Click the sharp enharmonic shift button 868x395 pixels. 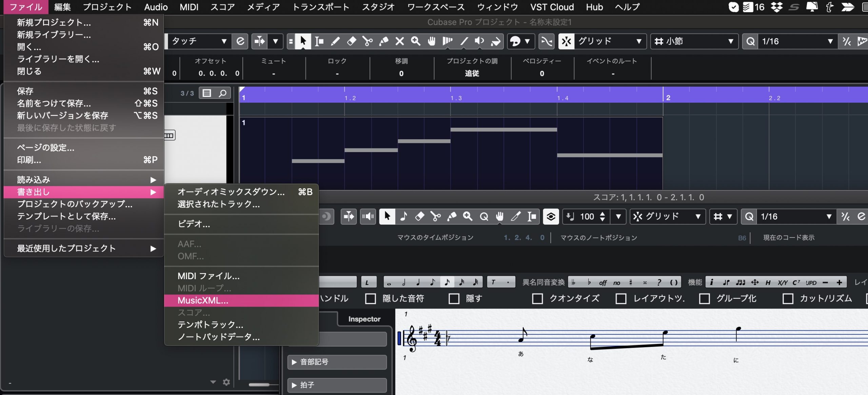pyautogui.click(x=631, y=282)
